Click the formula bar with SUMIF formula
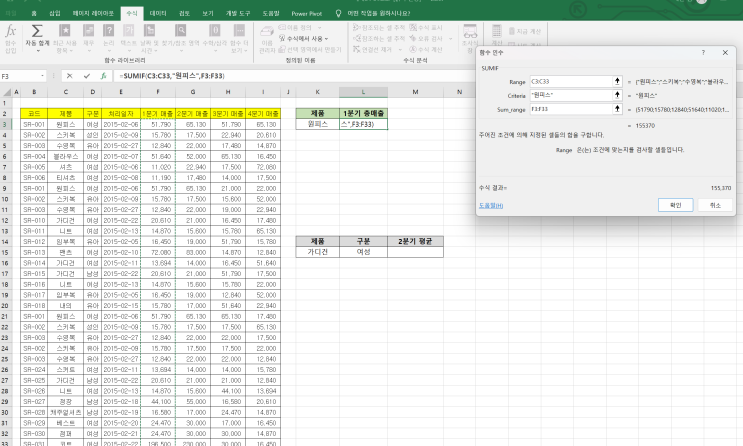Screen dimensions: 743x446 [294, 76]
